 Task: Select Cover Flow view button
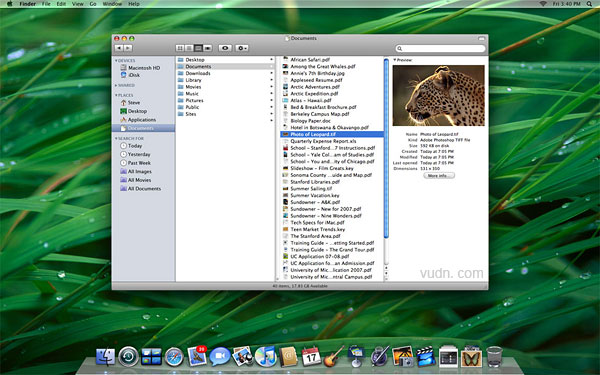click(208, 48)
